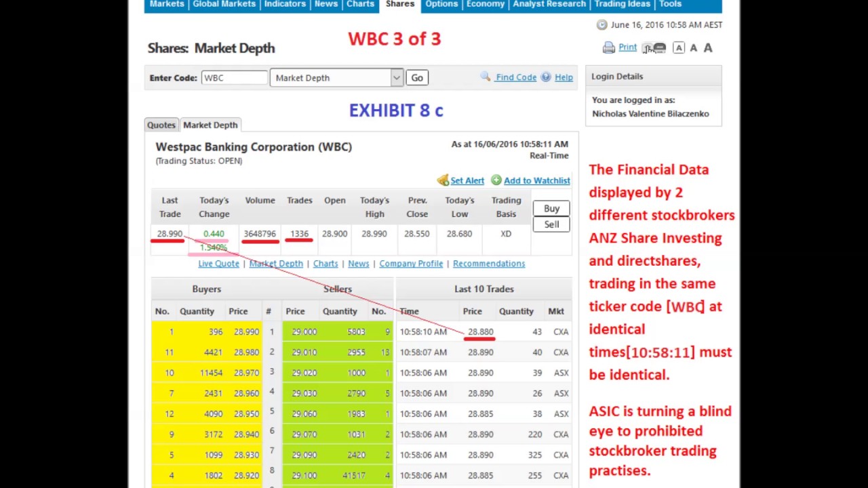Image resolution: width=868 pixels, height=488 pixels.
Task: Open the Analyst Research menu
Action: 549,4
